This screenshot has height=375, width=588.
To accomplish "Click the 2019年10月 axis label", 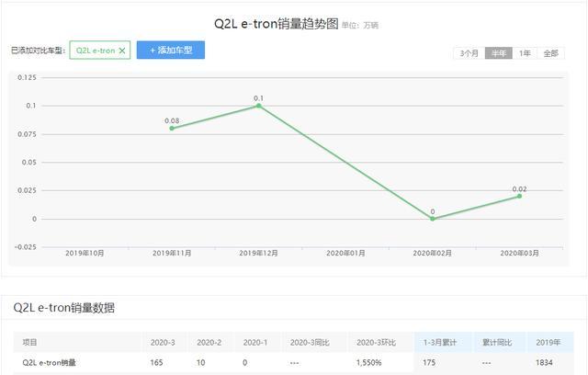I will [x=85, y=253].
